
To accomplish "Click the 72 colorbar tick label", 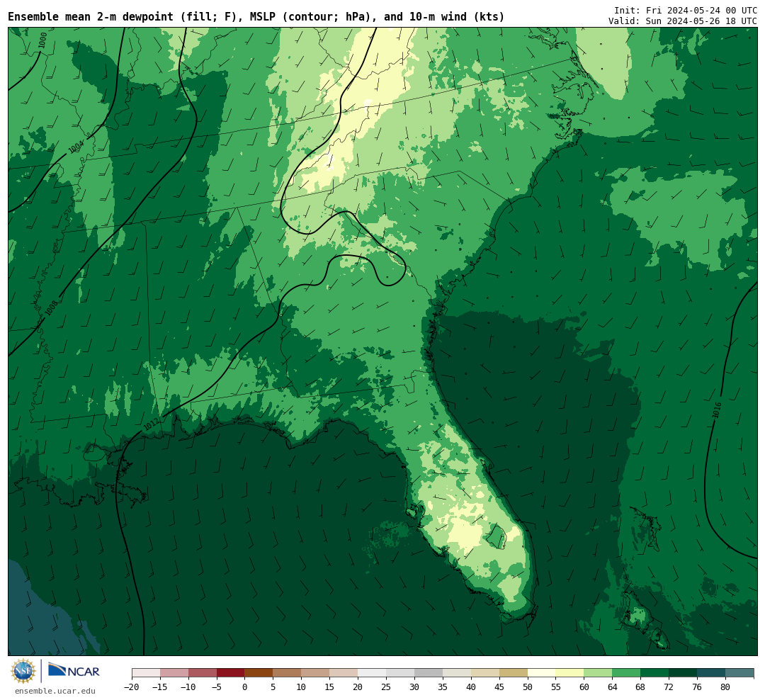I will [x=669, y=687].
